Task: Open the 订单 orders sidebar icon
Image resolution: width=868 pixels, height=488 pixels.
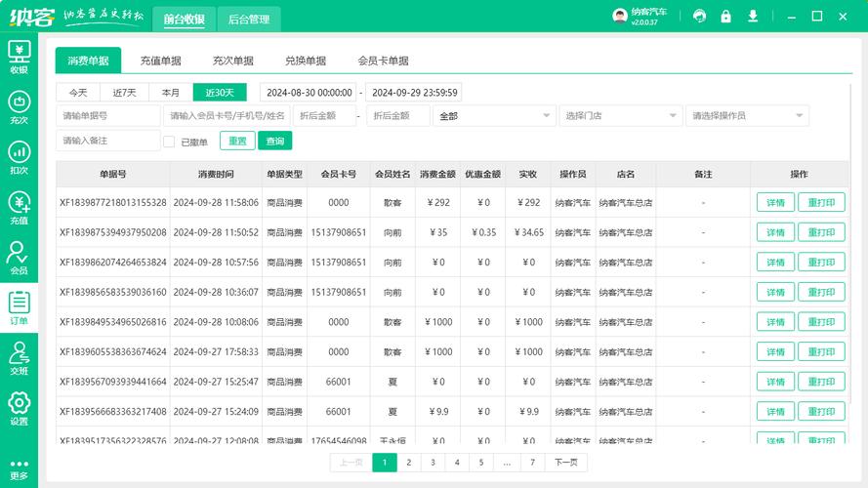Action: click(x=19, y=308)
